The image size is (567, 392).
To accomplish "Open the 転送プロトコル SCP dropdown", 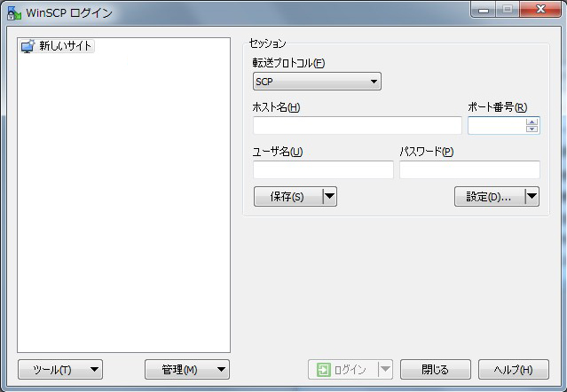I will 317,82.
